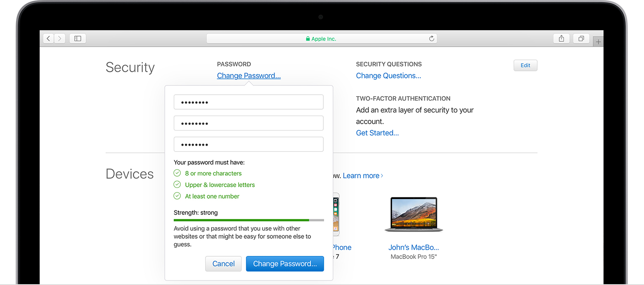Screen dimensions: 644x285
Task: Toggle the Safari sidebar icon
Action: click(x=78, y=38)
